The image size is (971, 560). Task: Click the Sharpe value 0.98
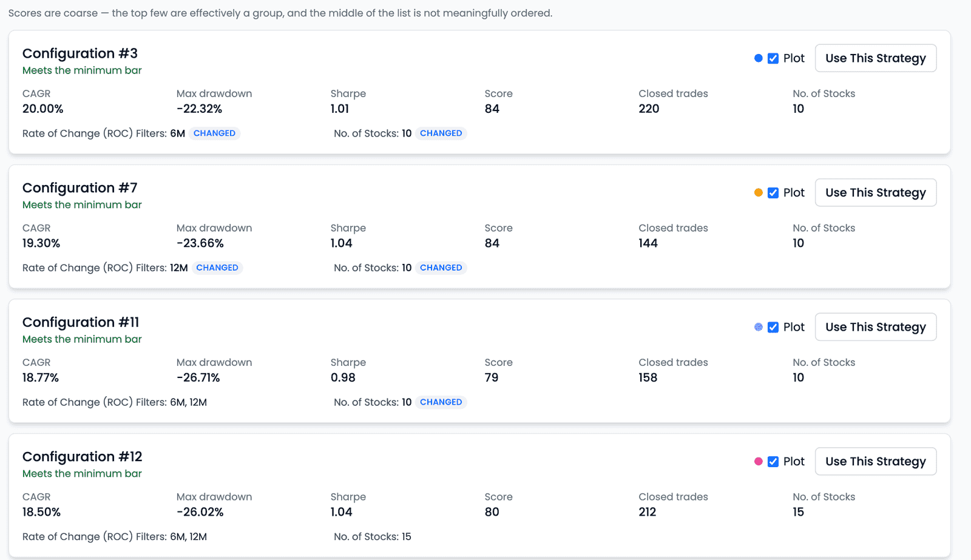343,377
